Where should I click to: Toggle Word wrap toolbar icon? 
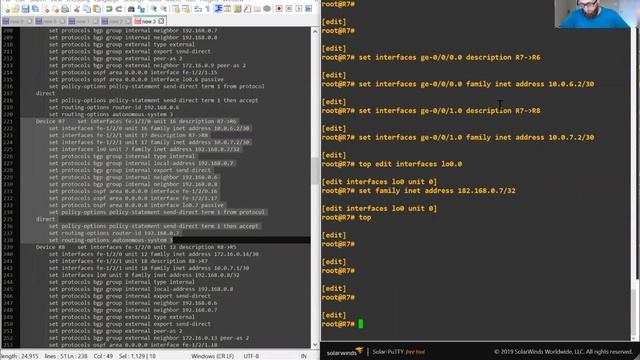(x=198, y=9)
